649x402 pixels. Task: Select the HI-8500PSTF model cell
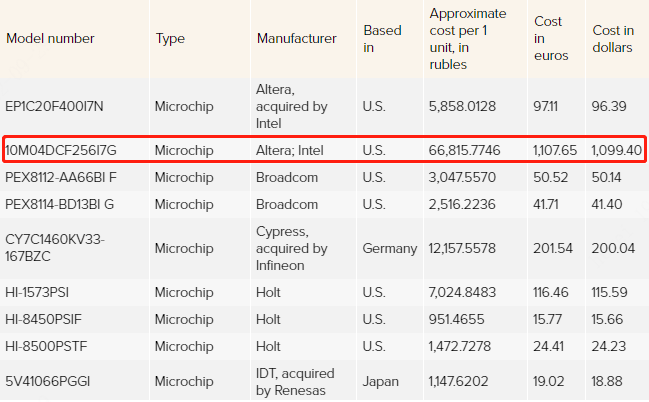(x=46, y=346)
